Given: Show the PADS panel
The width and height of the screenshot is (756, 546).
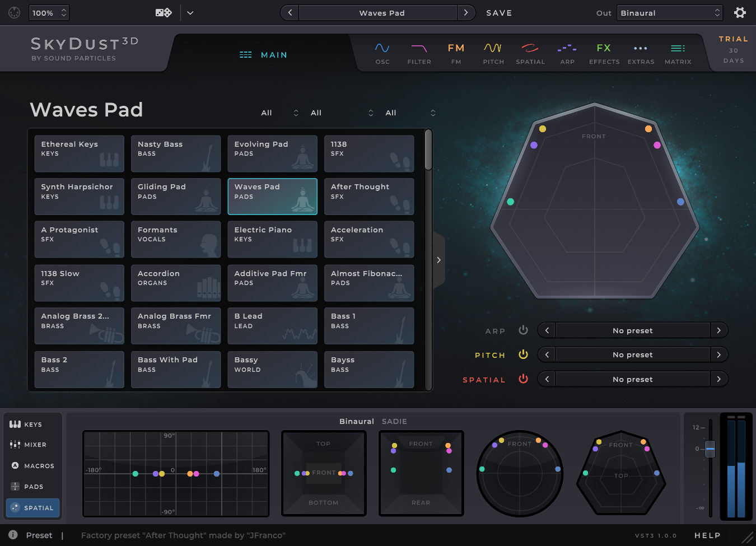Looking at the screenshot, I should (32, 487).
